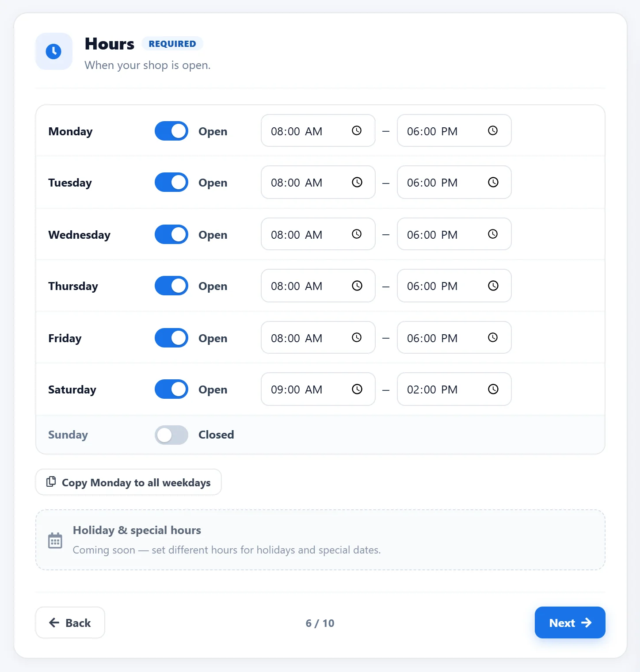Image resolution: width=640 pixels, height=672 pixels.
Task: Click the 'When your shop is open.' subtitle
Action: pos(148,65)
